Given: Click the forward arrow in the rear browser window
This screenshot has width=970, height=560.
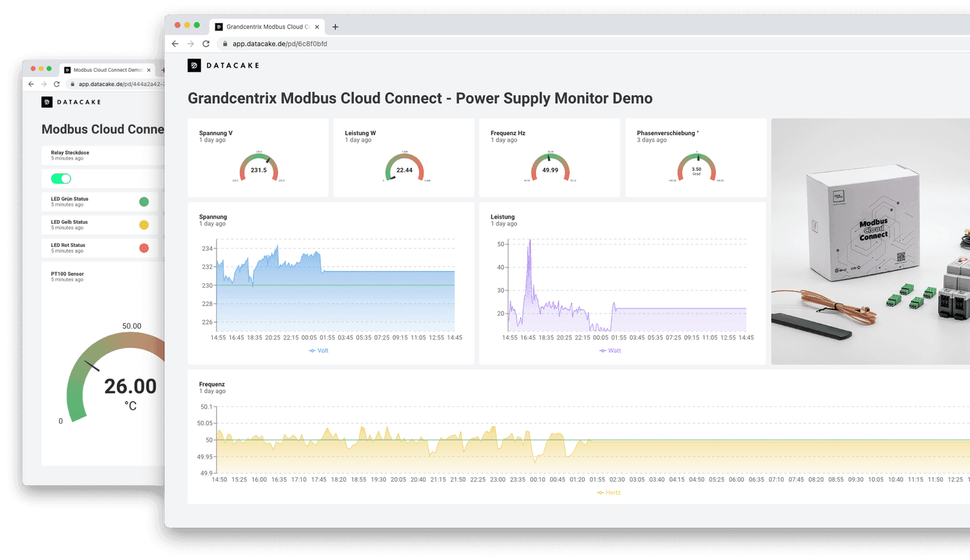Looking at the screenshot, I should click(43, 84).
